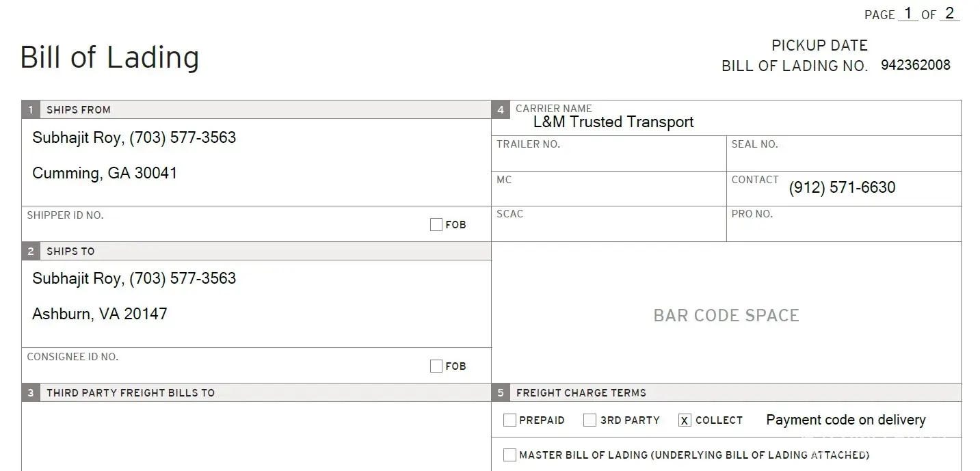This screenshot has width=980, height=471.
Task: Check the FOB box under Shipper ID
Action: tap(436, 225)
